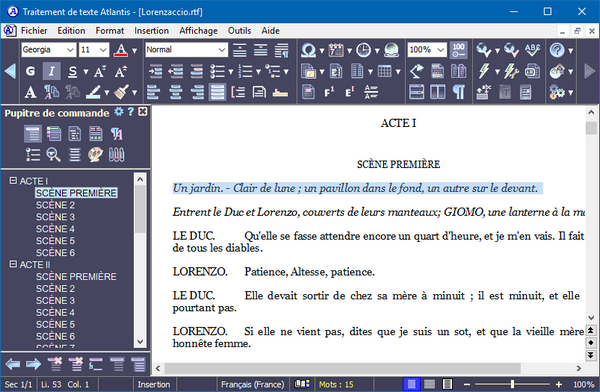Image resolution: width=600 pixels, height=392 pixels.
Task: Toggle bold with the G button
Action: [x=31, y=71]
